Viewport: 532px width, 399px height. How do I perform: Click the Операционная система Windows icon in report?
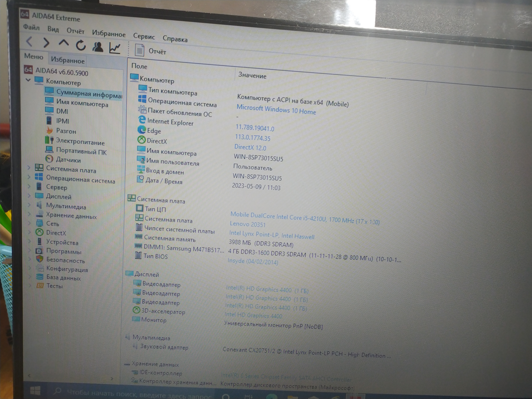pos(142,99)
